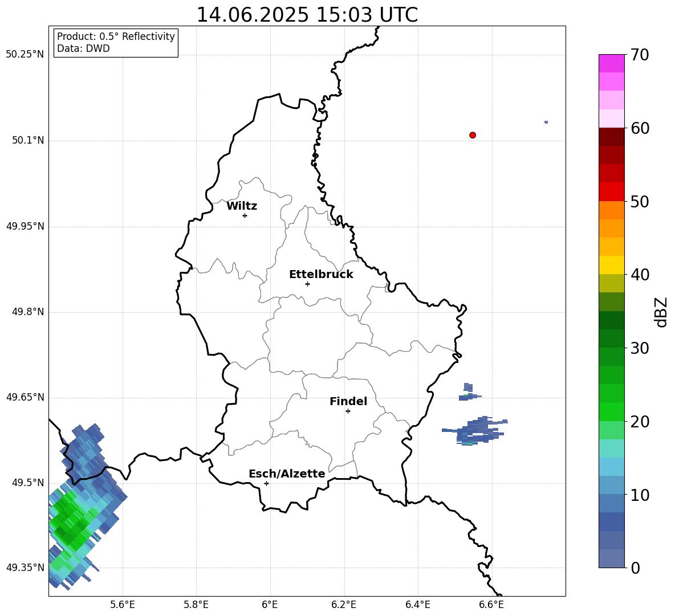The image size is (675, 616).
Task: Click the Ettelbruck station cross marker
Action: 307,284
